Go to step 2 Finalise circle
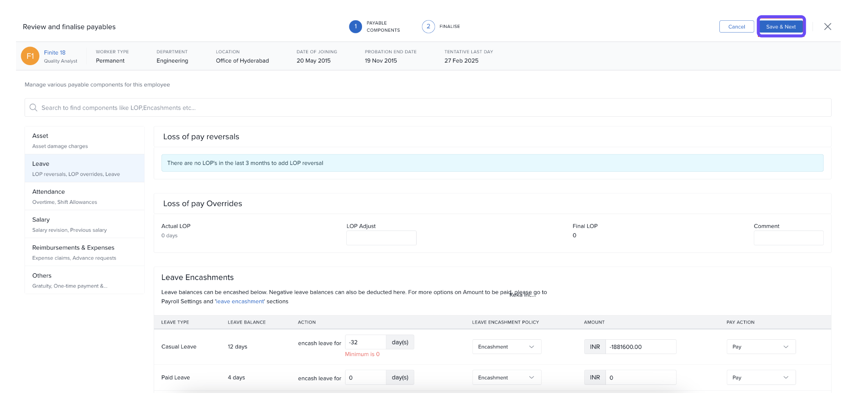The width and height of the screenshot is (868, 420). coord(428,27)
